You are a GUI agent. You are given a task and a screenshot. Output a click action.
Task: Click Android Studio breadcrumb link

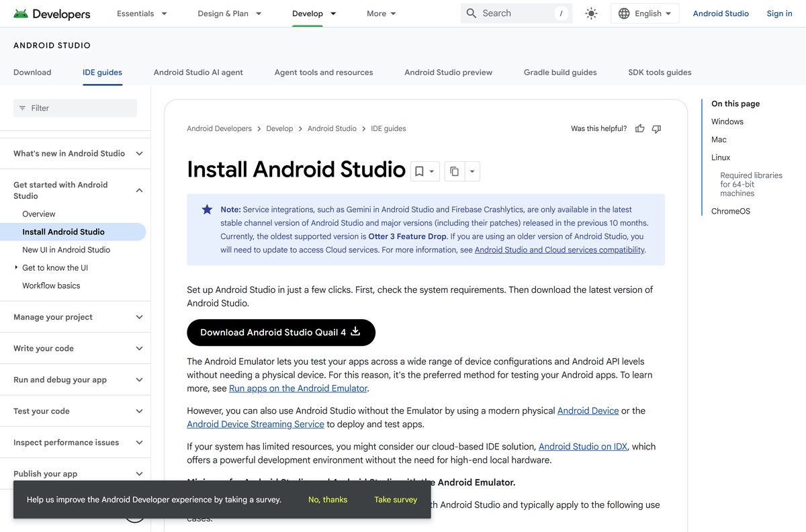[x=332, y=128]
